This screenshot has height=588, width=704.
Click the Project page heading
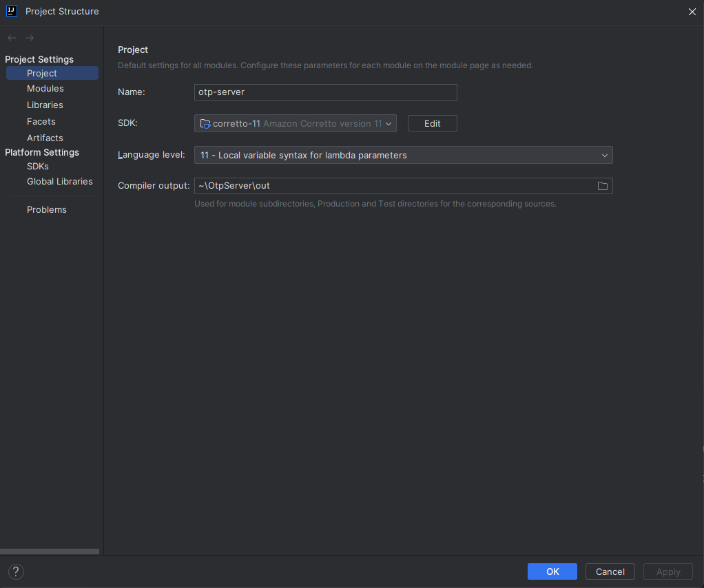(133, 50)
